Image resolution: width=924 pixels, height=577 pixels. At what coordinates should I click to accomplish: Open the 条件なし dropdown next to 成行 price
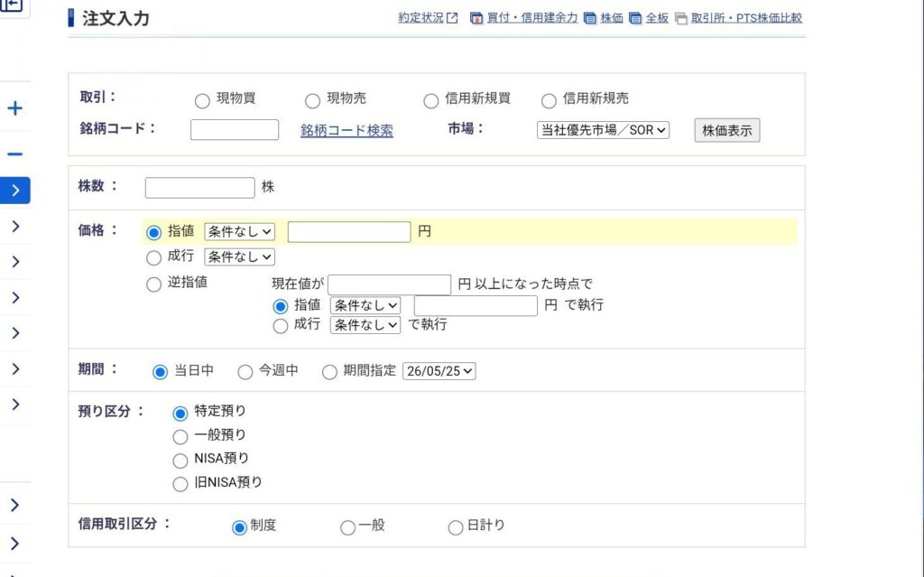click(239, 256)
